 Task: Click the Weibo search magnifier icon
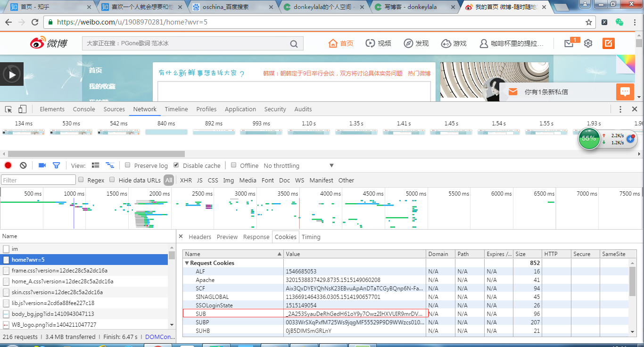[294, 44]
